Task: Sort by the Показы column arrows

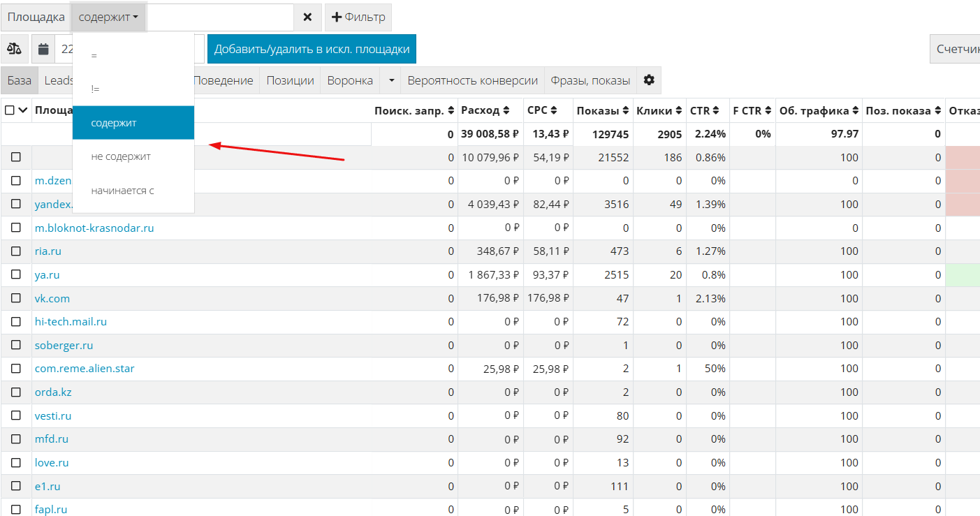Action: tap(626, 110)
